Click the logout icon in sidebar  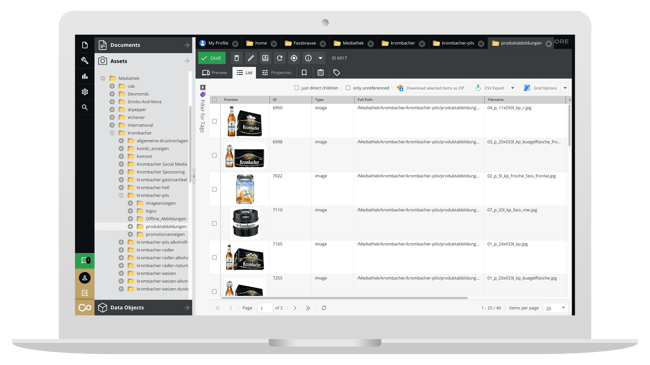tap(85, 293)
